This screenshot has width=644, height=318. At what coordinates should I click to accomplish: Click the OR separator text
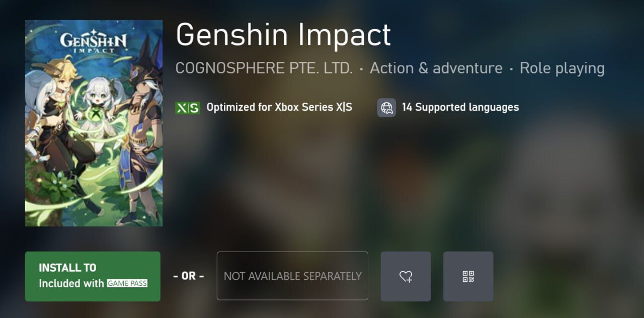188,276
